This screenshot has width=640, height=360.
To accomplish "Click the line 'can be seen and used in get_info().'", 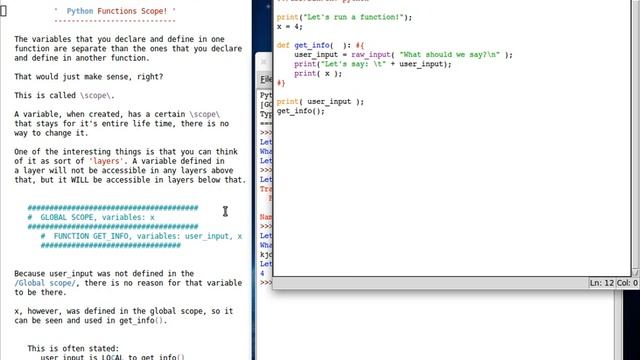I will (x=91, y=320).
